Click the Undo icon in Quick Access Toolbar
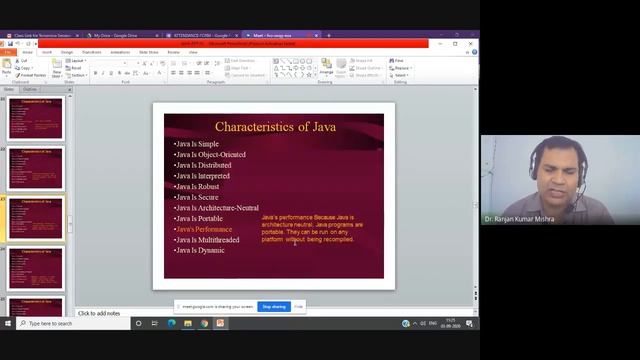The height and width of the screenshot is (360, 640). 18,44
